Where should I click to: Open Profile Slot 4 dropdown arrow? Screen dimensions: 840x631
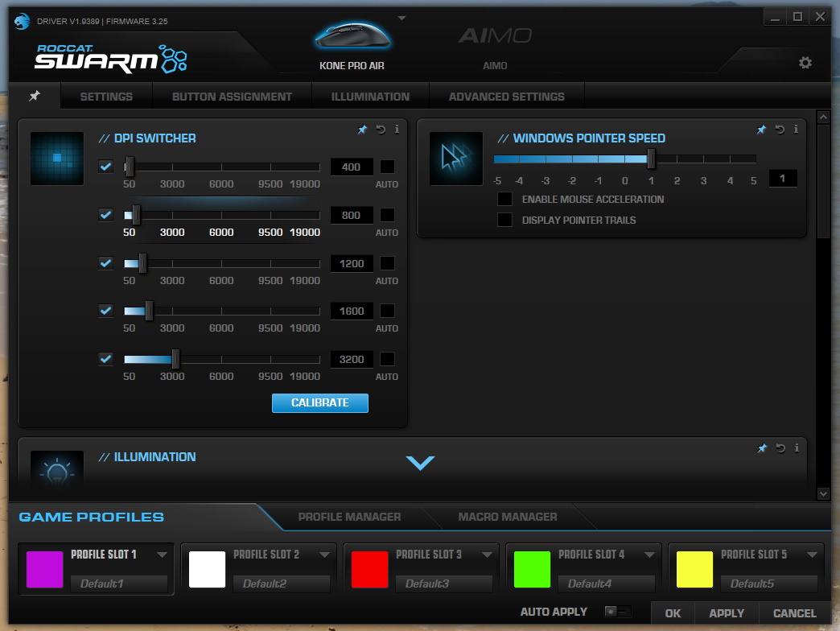[x=650, y=555]
